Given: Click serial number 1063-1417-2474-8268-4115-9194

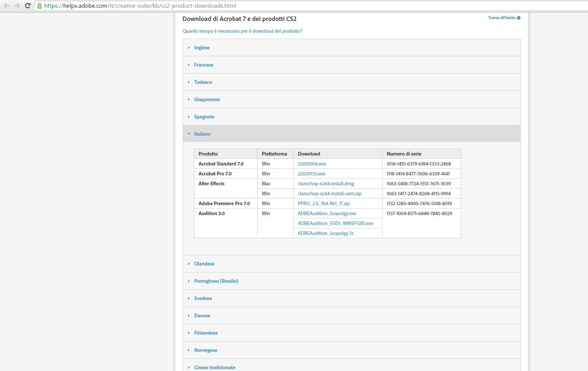Looking at the screenshot, I should pyautogui.click(x=419, y=193).
